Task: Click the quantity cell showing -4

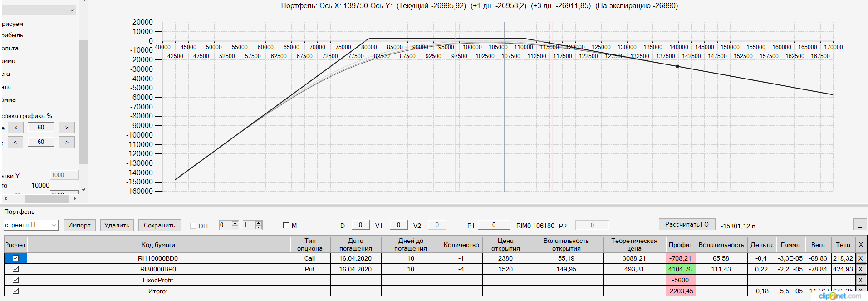Action: (461, 269)
